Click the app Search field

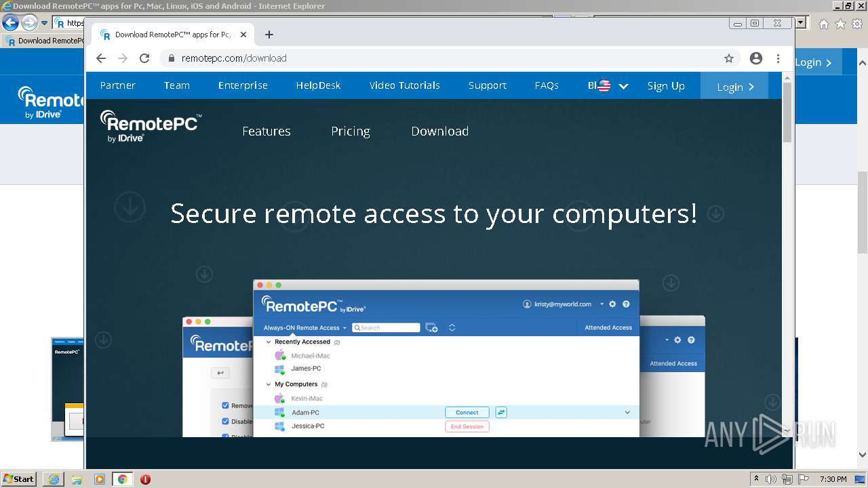pyautogui.click(x=386, y=327)
